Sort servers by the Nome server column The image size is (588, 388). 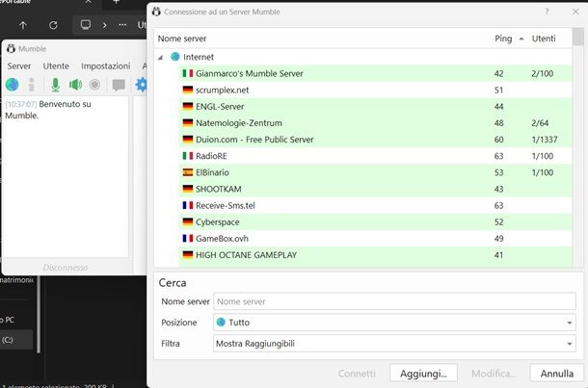point(182,39)
